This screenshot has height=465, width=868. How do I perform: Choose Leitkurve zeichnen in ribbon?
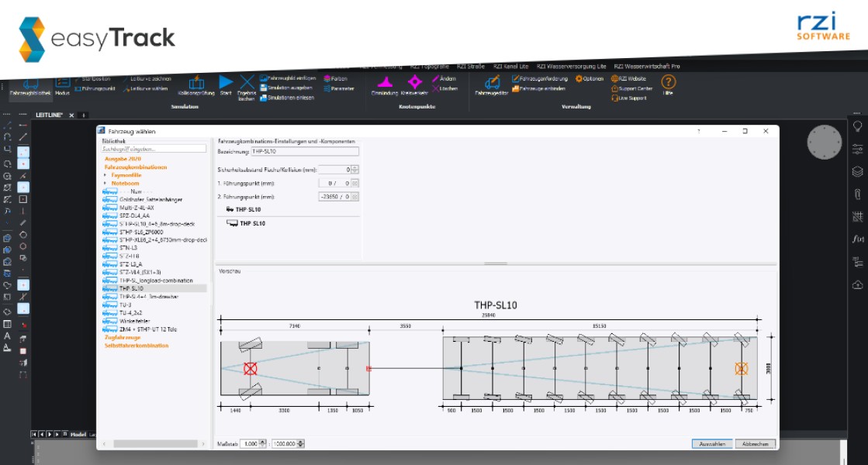147,79
